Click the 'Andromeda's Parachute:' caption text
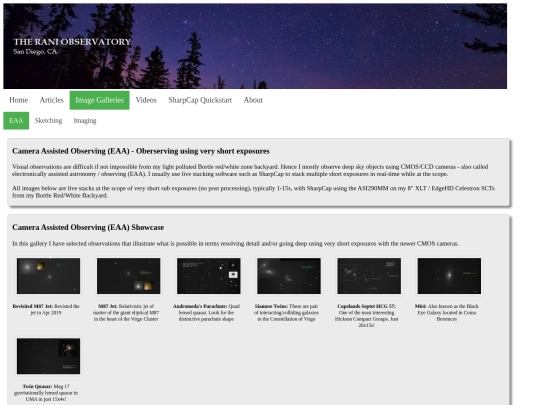 pyautogui.click(x=200, y=306)
